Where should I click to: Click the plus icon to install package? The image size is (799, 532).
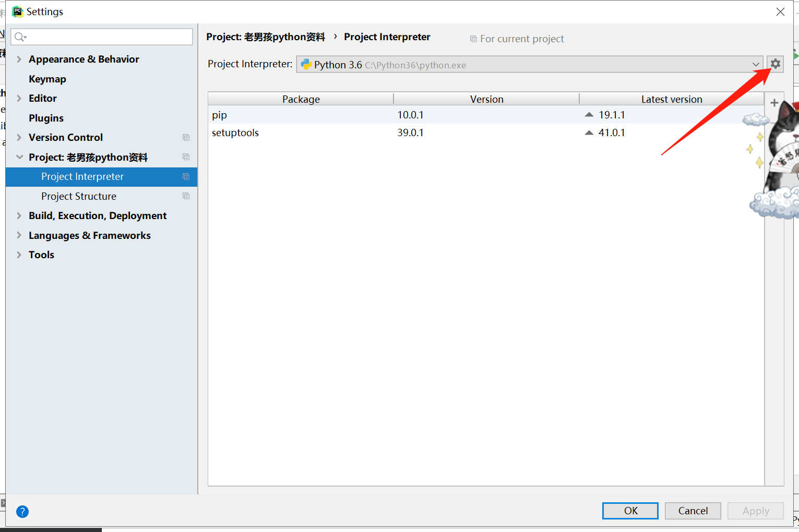pyautogui.click(x=774, y=103)
